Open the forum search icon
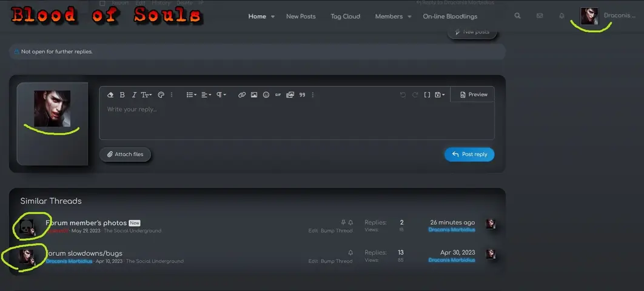Viewport: 644px width, 291px height. click(x=517, y=16)
